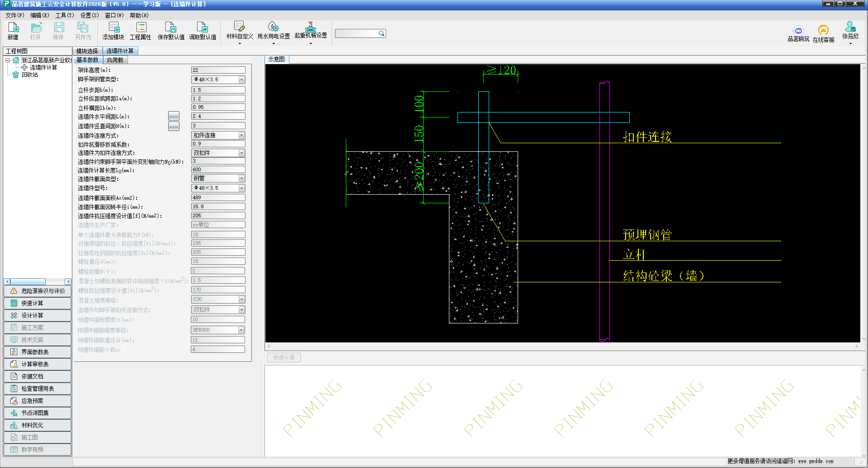Open the 设置(S) menu
The image size is (868, 468).
pyautogui.click(x=89, y=15)
